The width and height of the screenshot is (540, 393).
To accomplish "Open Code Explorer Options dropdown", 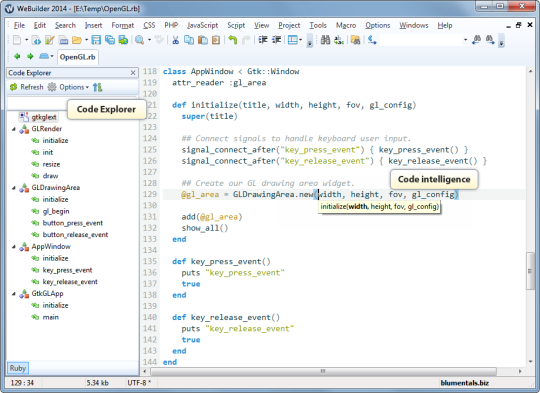I will [68, 87].
